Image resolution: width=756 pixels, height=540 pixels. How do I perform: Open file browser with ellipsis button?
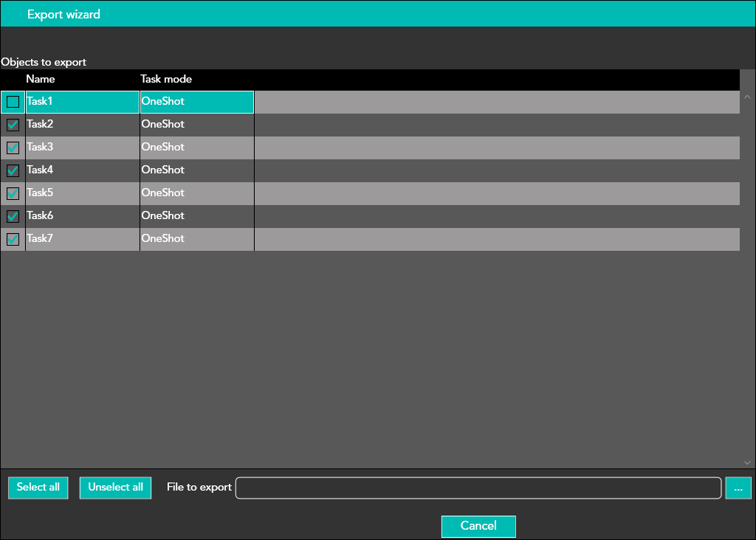(x=738, y=488)
